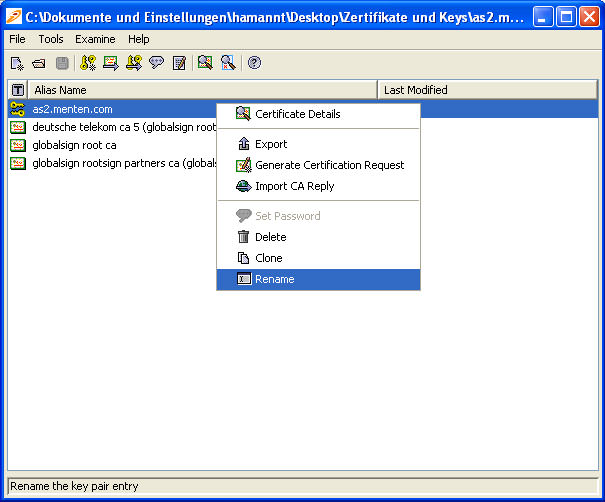The width and height of the screenshot is (605, 502).
Task: Click the Examine Certificate magnifier icon
Action: pos(205,63)
